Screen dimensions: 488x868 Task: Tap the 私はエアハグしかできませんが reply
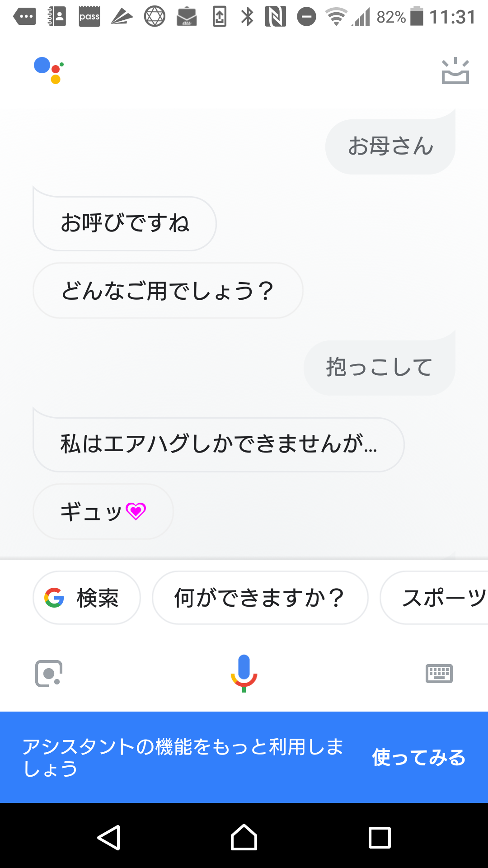218,444
